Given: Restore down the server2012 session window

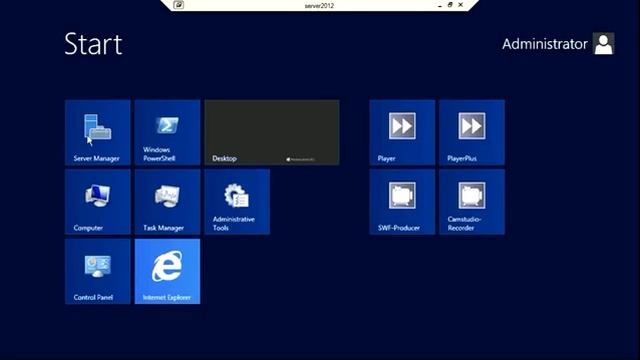Looking at the screenshot, I should (450, 5).
